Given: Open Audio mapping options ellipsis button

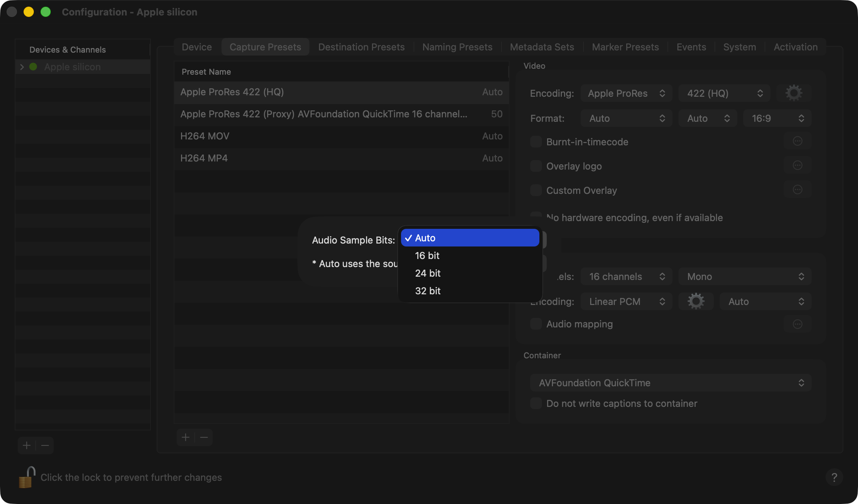Looking at the screenshot, I should pos(797,324).
